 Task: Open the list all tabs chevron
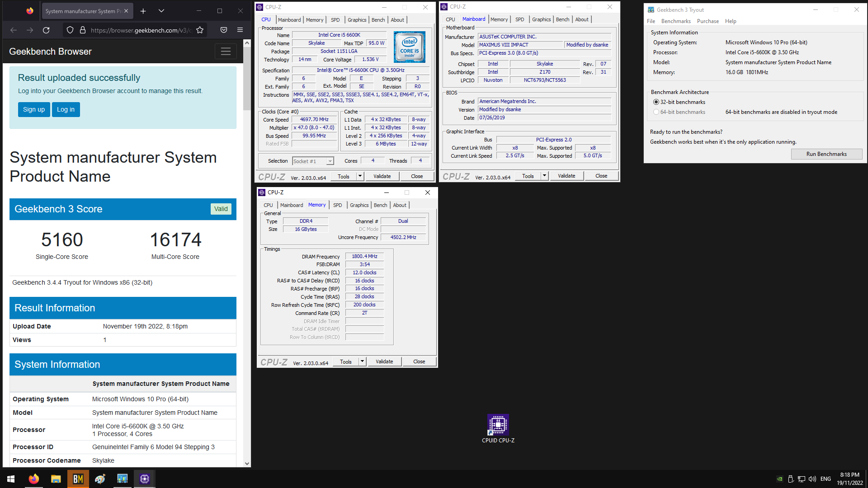161,11
